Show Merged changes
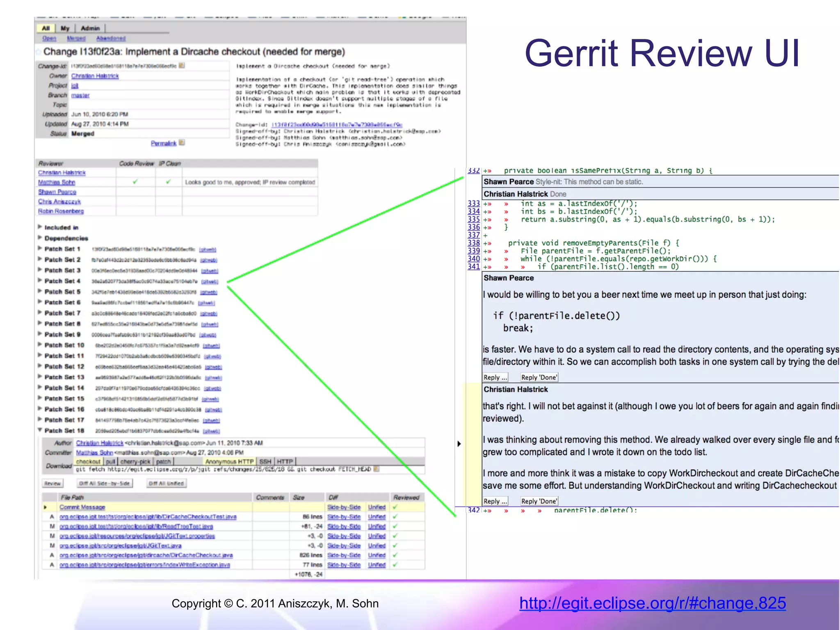The image size is (840, 630). 76,38
